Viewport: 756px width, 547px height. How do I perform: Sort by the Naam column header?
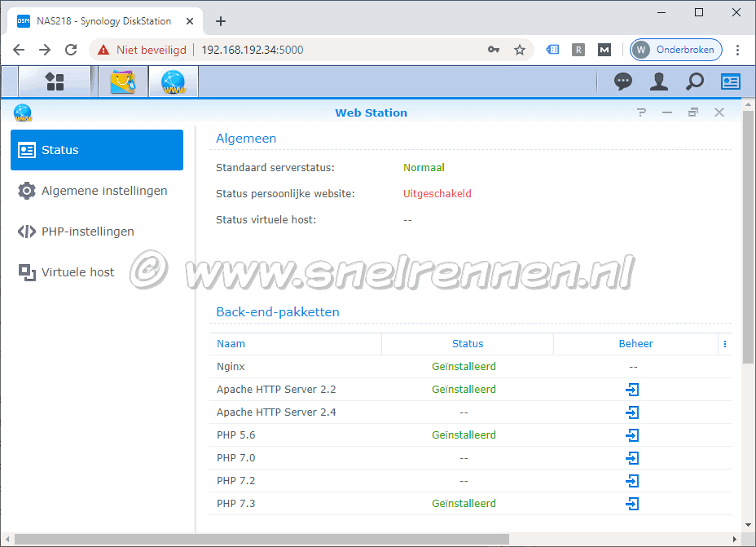click(296, 344)
